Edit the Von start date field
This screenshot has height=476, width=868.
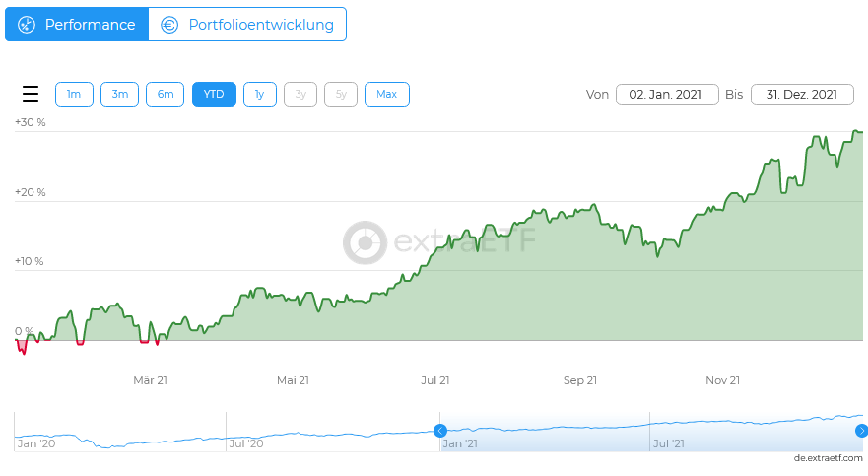(665, 95)
